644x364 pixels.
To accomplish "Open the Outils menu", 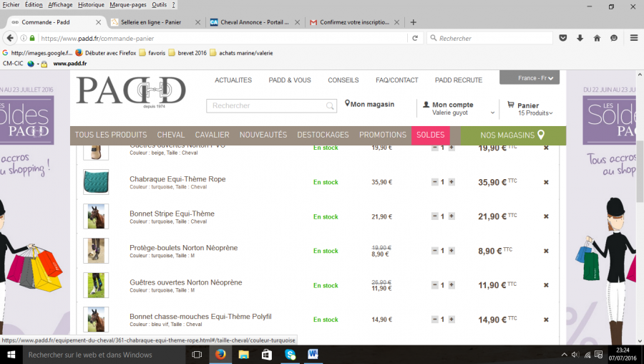I will (x=159, y=4).
